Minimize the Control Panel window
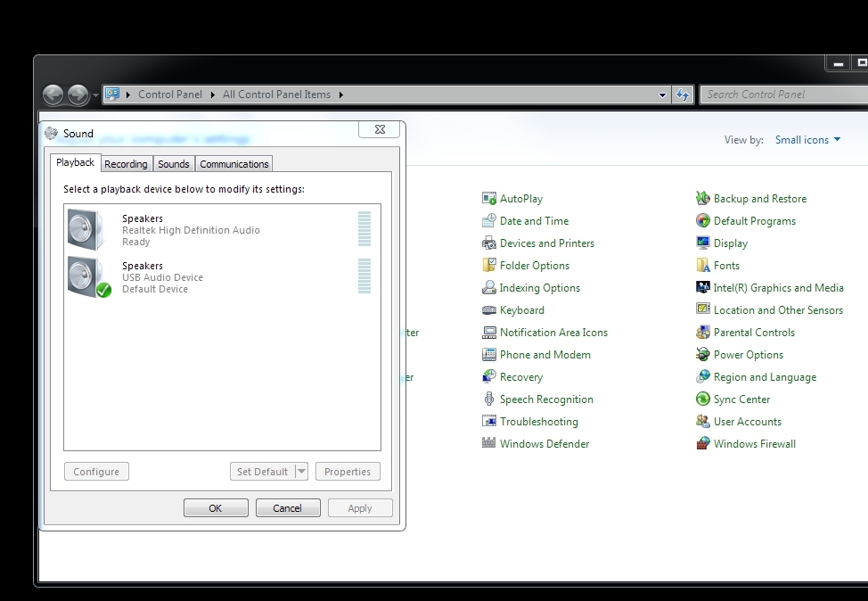 coord(838,63)
